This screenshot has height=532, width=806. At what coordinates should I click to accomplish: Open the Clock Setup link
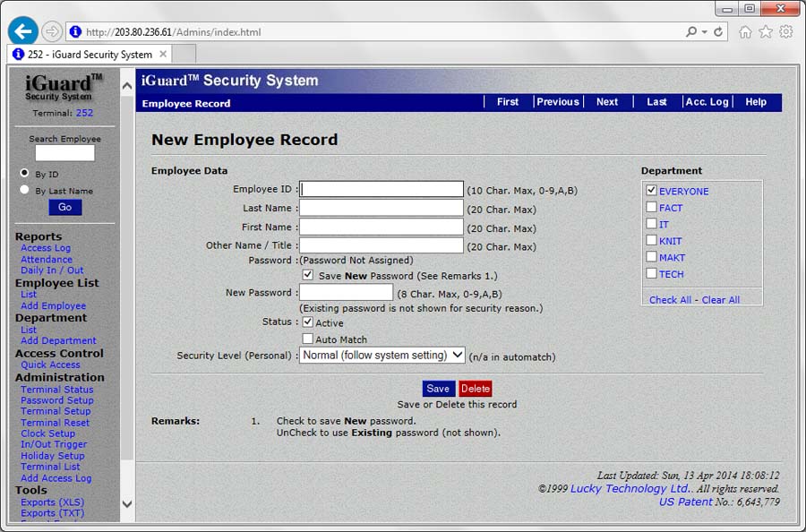[x=47, y=433]
